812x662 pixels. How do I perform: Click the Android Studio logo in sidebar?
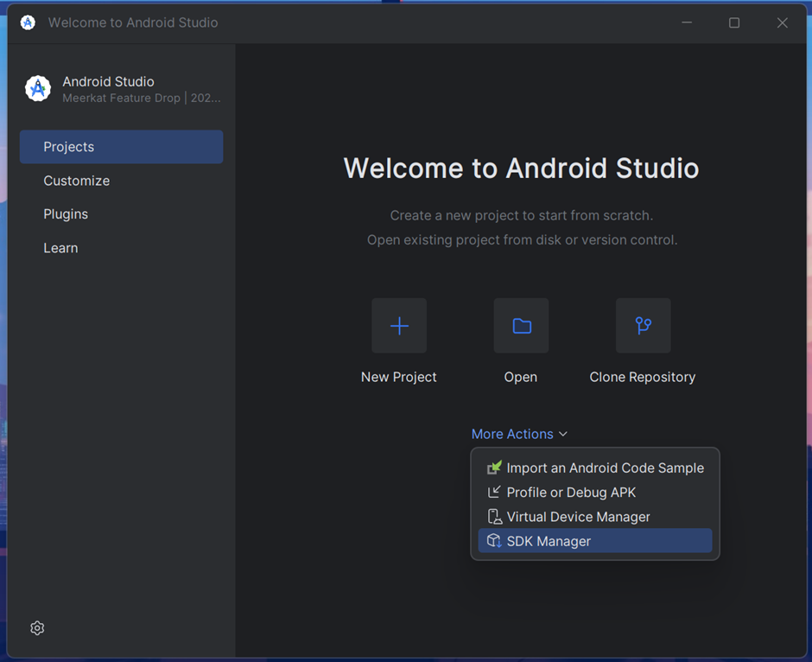click(x=38, y=88)
